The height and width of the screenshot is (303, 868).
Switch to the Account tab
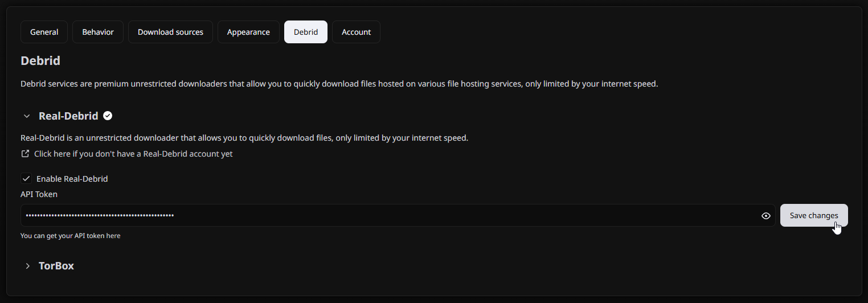click(x=356, y=32)
